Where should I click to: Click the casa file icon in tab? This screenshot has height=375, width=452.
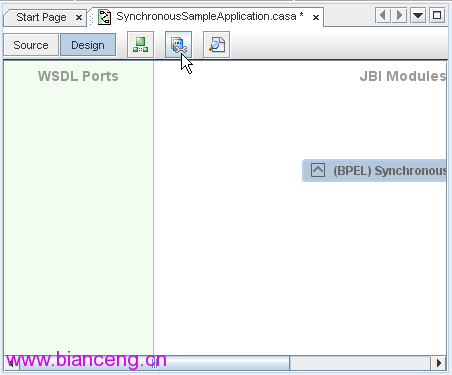(x=104, y=17)
